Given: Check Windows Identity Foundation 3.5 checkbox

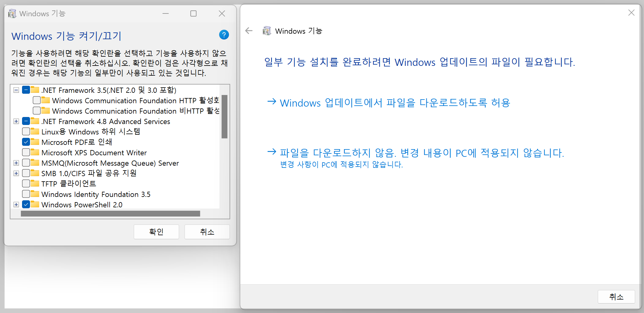Looking at the screenshot, I should click(26, 194).
